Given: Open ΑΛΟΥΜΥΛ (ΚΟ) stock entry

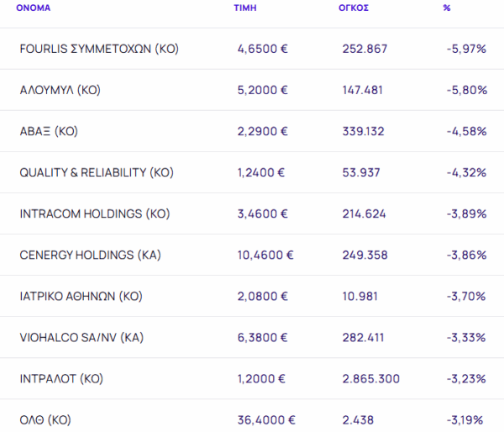Looking at the screenshot, I should tap(60, 90).
